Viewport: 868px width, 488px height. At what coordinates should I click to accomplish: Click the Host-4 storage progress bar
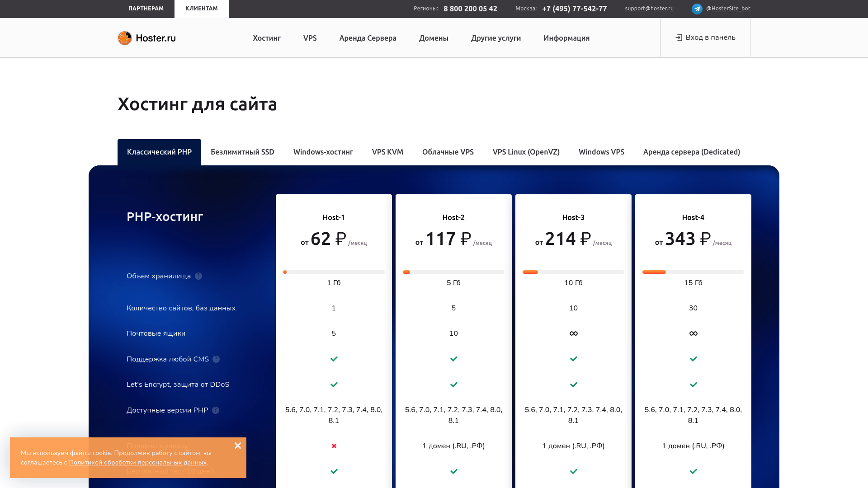pyautogui.click(x=693, y=272)
